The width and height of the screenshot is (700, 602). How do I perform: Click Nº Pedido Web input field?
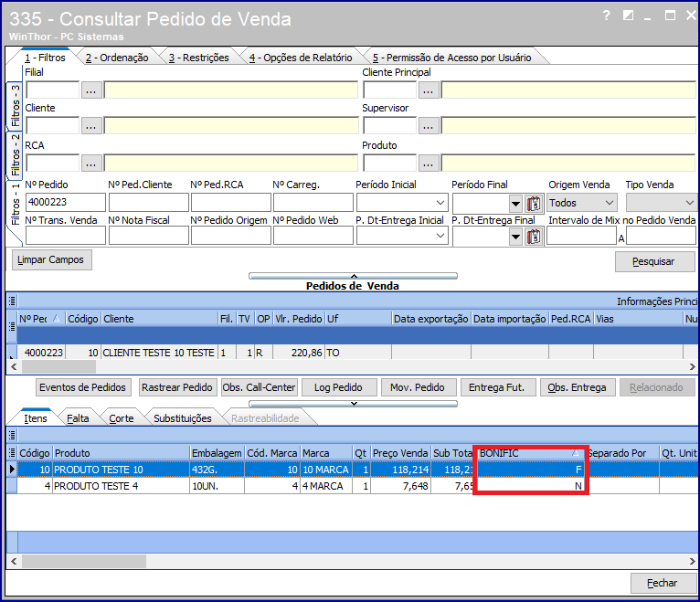coord(313,235)
